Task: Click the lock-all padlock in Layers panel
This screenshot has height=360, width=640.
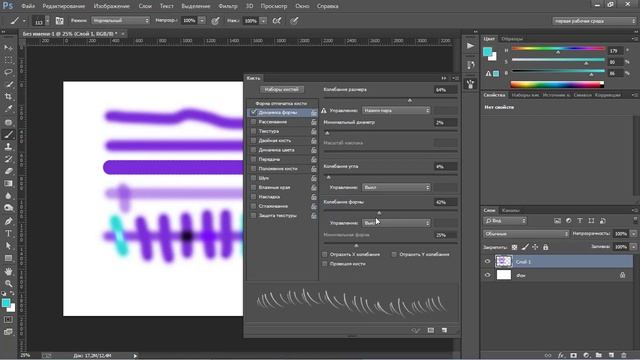Action: click(546, 247)
